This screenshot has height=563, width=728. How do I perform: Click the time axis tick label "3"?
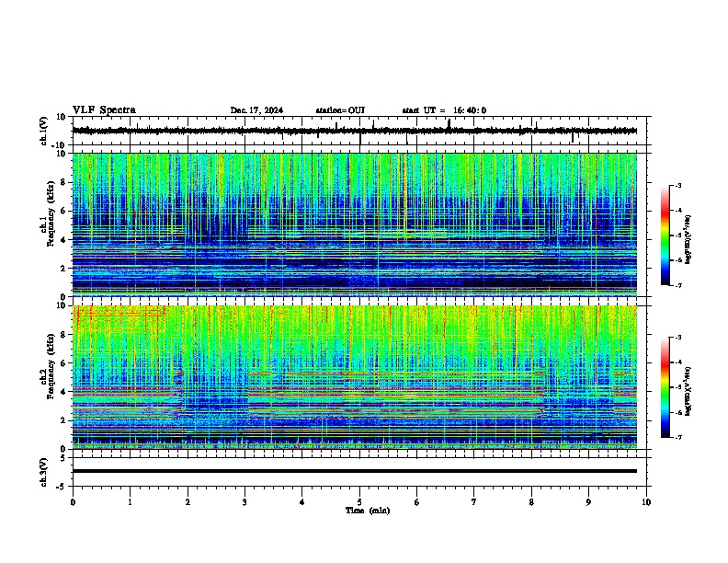(245, 502)
